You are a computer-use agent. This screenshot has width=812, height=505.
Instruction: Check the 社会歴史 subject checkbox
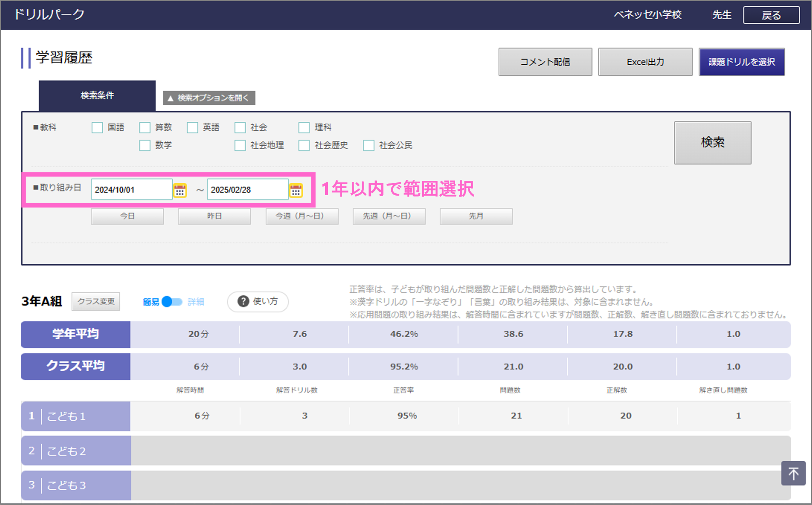pyautogui.click(x=304, y=145)
